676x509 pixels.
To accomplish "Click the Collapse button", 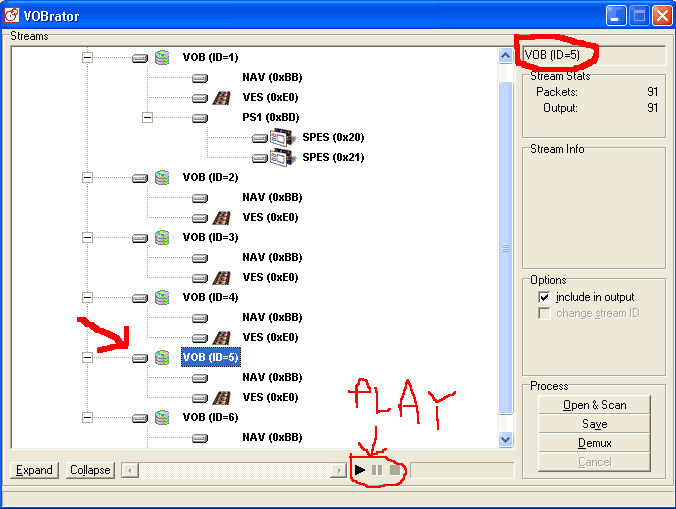I will coord(90,470).
